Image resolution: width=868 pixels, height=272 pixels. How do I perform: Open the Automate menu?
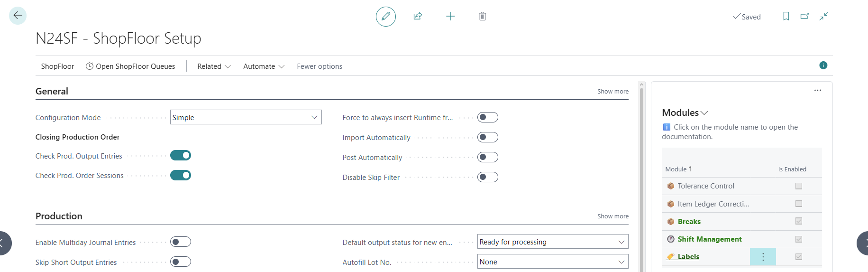click(x=264, y=66)
